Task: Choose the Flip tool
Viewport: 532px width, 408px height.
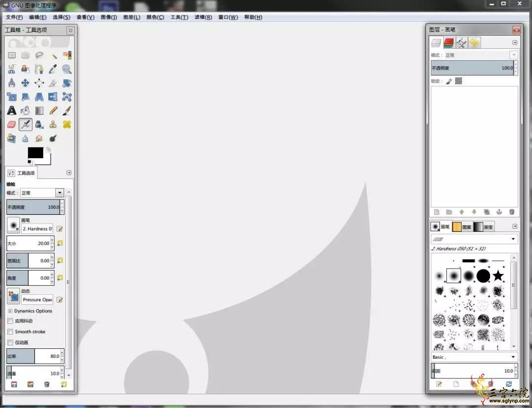Action: (x=53, y=97)
